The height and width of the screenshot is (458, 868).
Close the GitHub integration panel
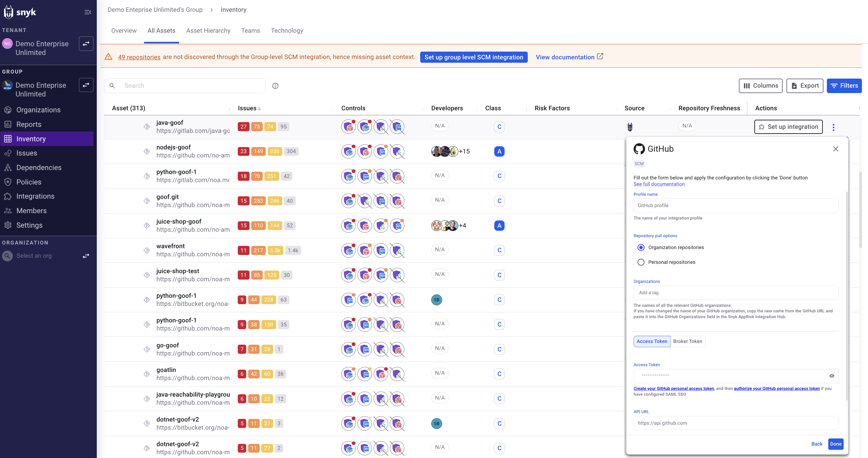[836, 149]
